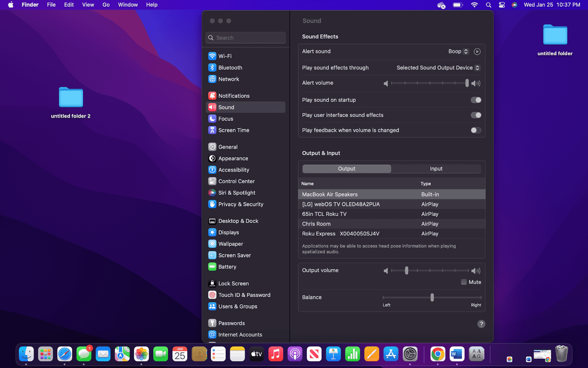Select untitled folder on desktop
This screenshot has width=588, height=368.
click(555, 40)
